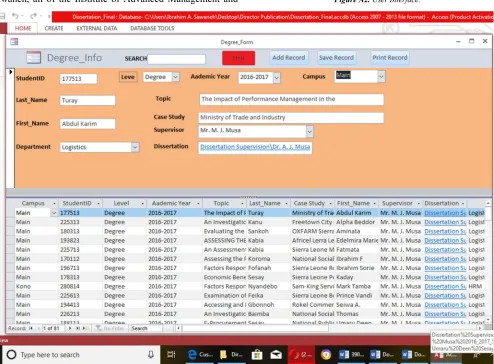Open the Mail app on the taskbar
Image resolution: width=494 pixels, height=364 pixels.
(276, 355)
